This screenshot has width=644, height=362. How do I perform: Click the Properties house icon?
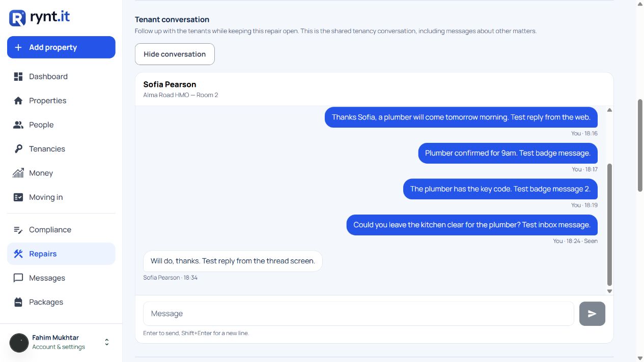[18, 101]
